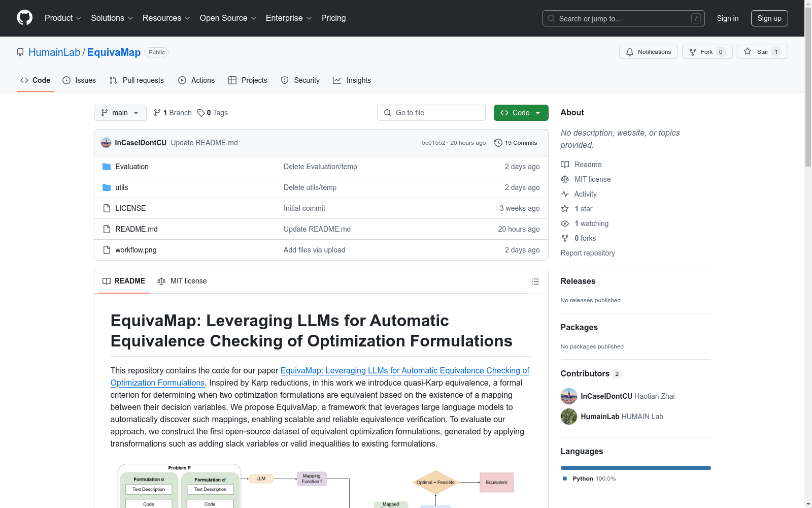Open the Pricing link

pyautogui.click(x=333, y=18)
